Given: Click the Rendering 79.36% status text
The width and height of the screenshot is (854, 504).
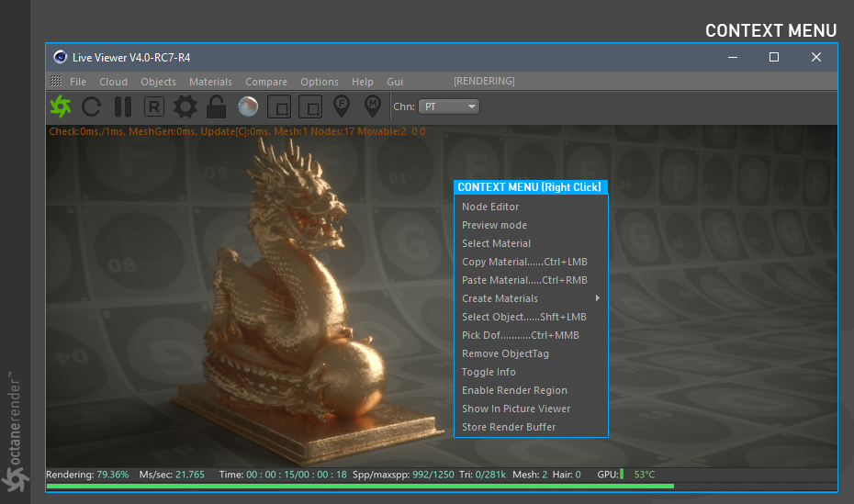Looking at the screenshot, I should (x=87, y=475).
